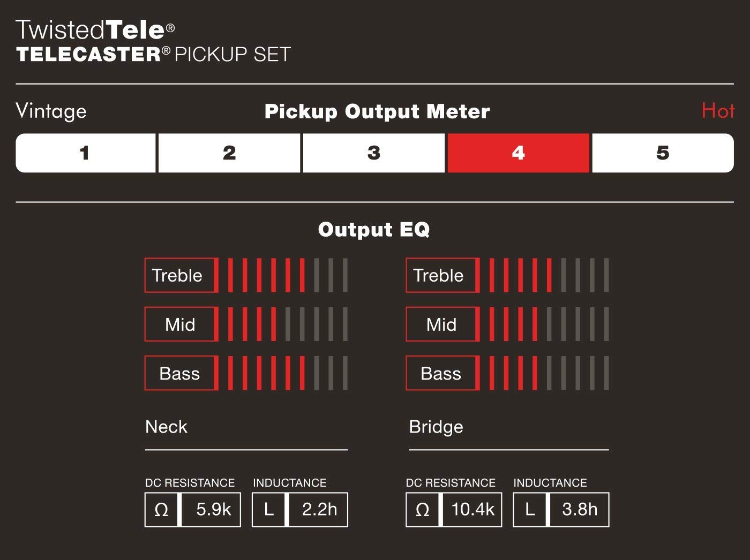The width and height of the screenshot is (750, 560).
Task: Click the bridge Treble label box
Action: point(441,275)
